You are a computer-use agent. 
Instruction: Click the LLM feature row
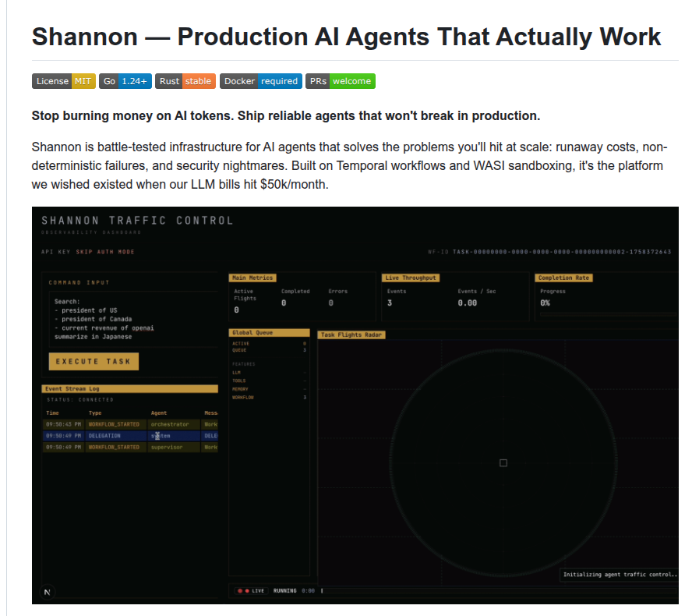click(x=269, y=373)
